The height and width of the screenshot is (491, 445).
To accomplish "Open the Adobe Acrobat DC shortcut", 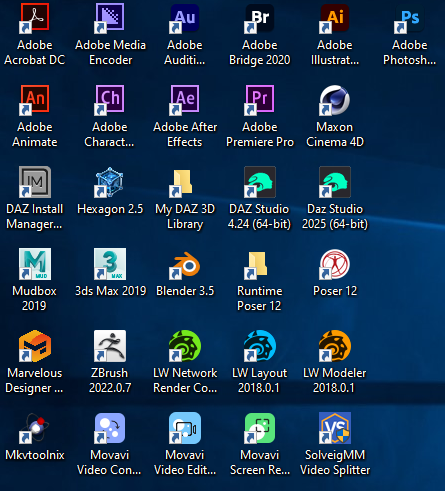I will pos(35,18).
